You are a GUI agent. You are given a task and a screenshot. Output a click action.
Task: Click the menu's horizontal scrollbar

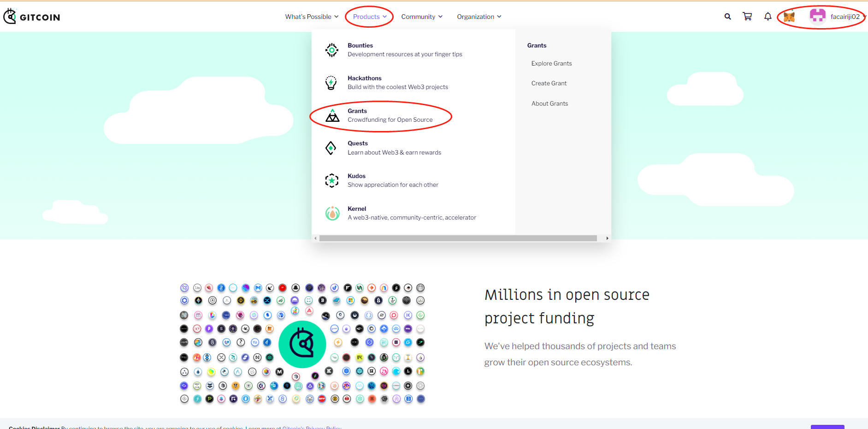click(x=458, y=238)
